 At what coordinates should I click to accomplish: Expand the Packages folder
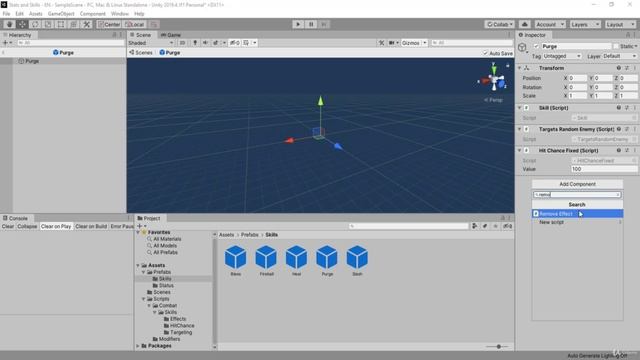coord(138,346)
